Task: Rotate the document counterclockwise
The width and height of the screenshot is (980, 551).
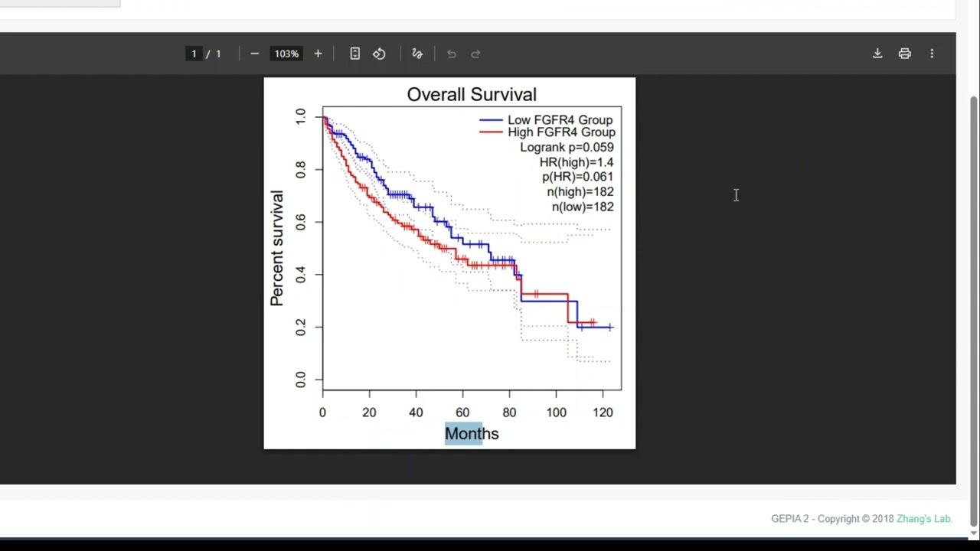Action: pos(379,54)
